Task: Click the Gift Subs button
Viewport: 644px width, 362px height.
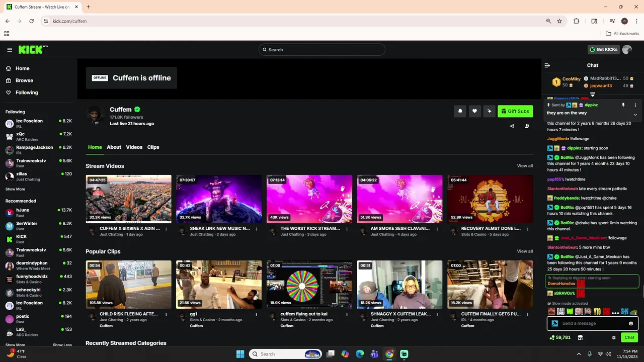Action: 515,111
